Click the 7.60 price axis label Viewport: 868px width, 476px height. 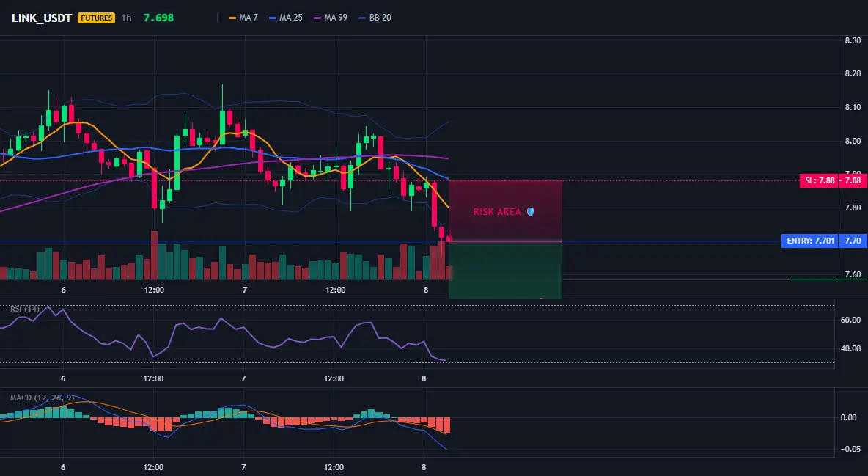coord(853,275)
